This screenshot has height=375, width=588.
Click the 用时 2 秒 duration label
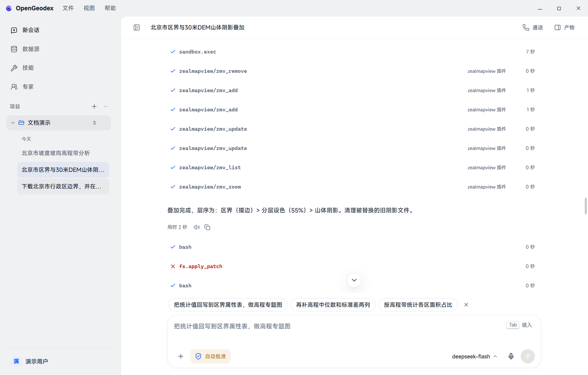177,227
